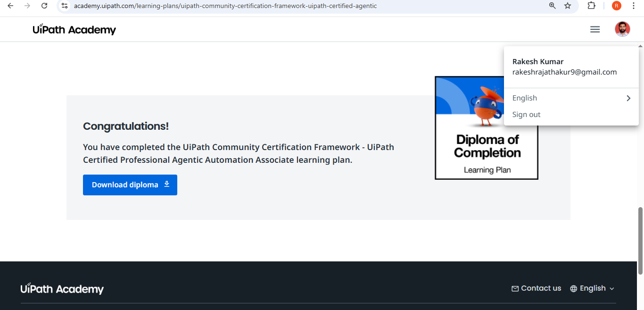Click the Diploma of Completion badge image

(486, 128)
